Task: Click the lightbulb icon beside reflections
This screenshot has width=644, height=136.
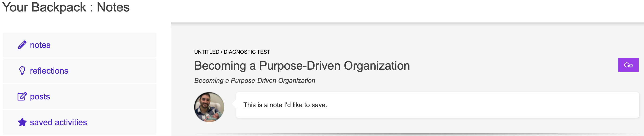Action: tap(22, 71)
